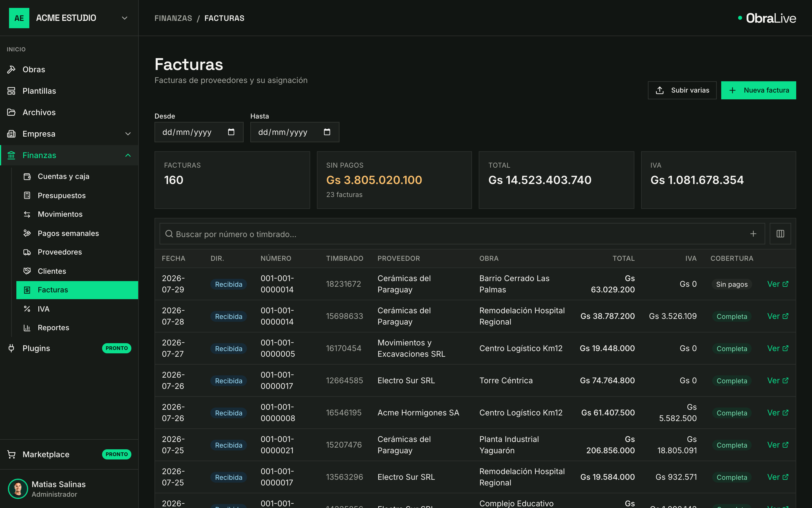The height and width of the screenshot is (508, 812).
Task: Open the ACME ESTUDIO workspace dropdown
Action: (69, 18)
